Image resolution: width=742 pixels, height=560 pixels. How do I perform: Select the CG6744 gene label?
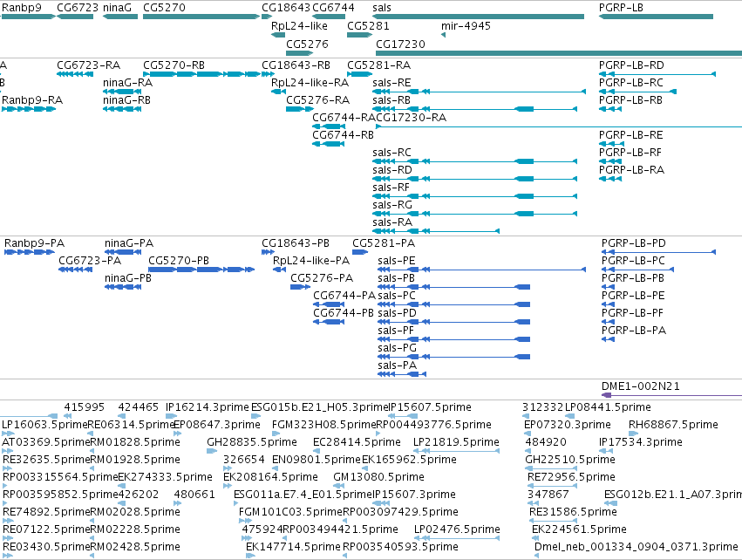click(x=334, y=8)
